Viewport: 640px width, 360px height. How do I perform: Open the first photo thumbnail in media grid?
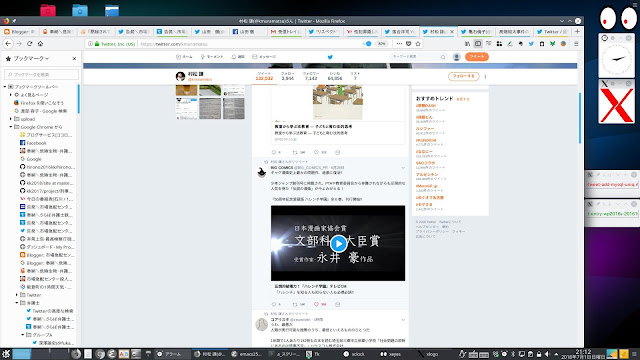coord(187,90)
